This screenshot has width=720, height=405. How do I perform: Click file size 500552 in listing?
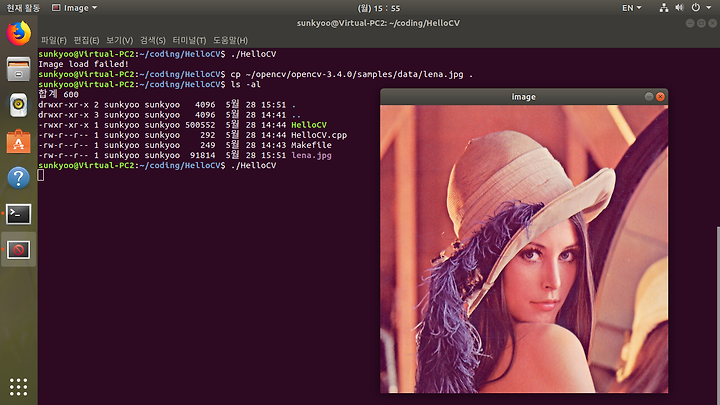pyautogui.click(x=200, y=125)
